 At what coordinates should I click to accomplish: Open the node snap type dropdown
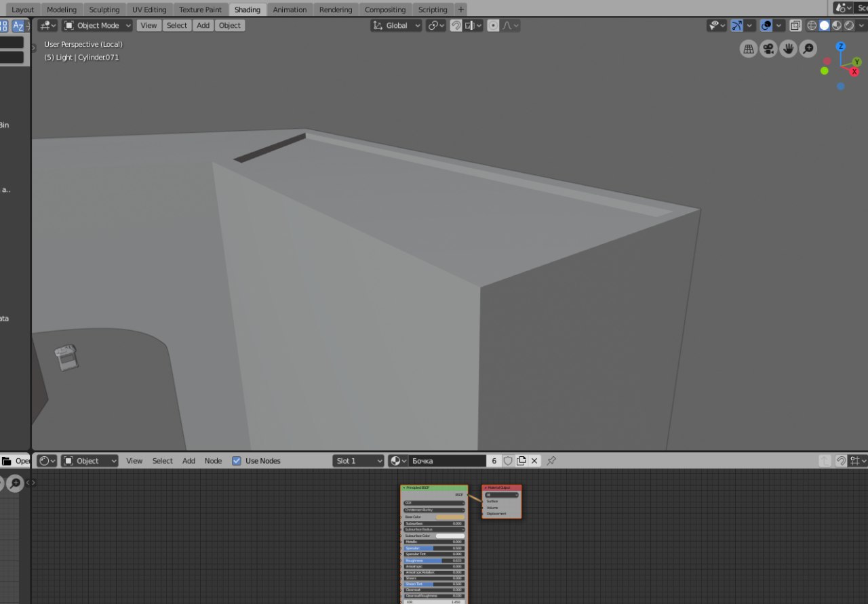[859, 461]
